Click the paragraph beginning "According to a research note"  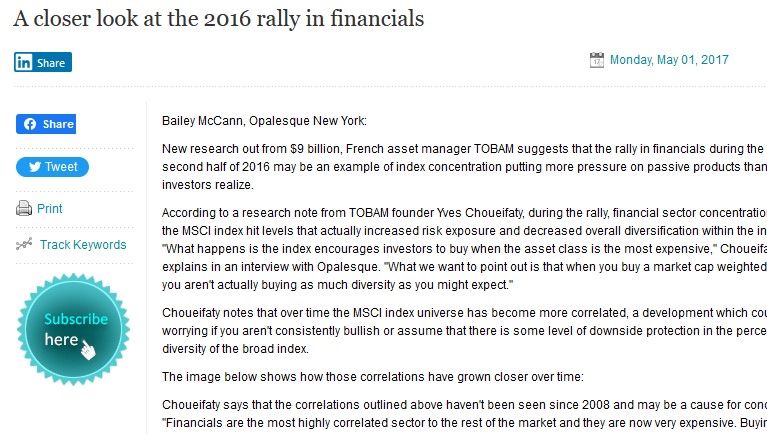[x=464, y=249]
